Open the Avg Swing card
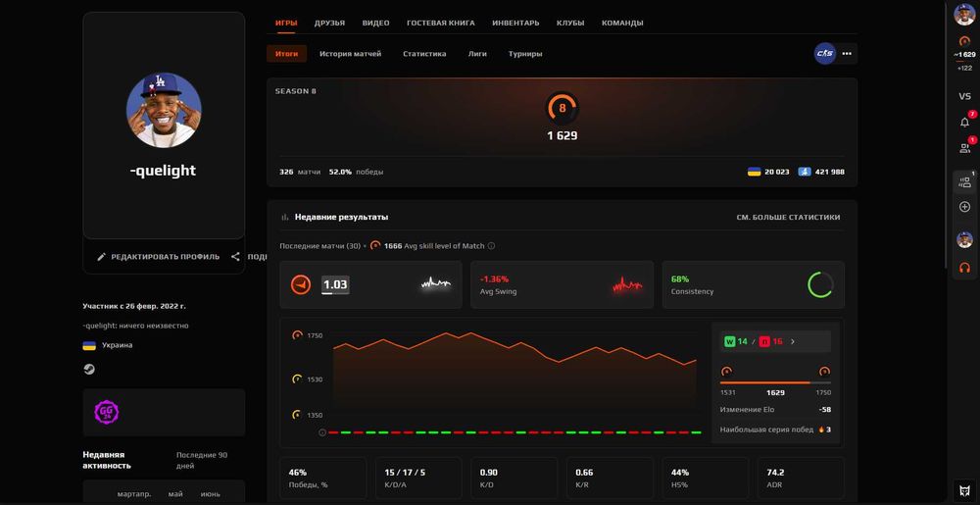This screenshot has width=980, height=505. [x=562, y=285]
